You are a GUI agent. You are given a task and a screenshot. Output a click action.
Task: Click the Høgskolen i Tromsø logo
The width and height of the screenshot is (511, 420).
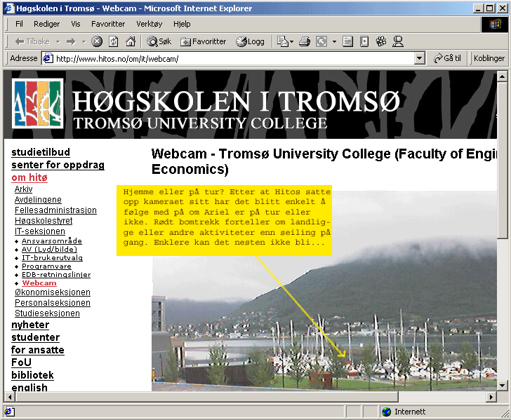[37, 103]
